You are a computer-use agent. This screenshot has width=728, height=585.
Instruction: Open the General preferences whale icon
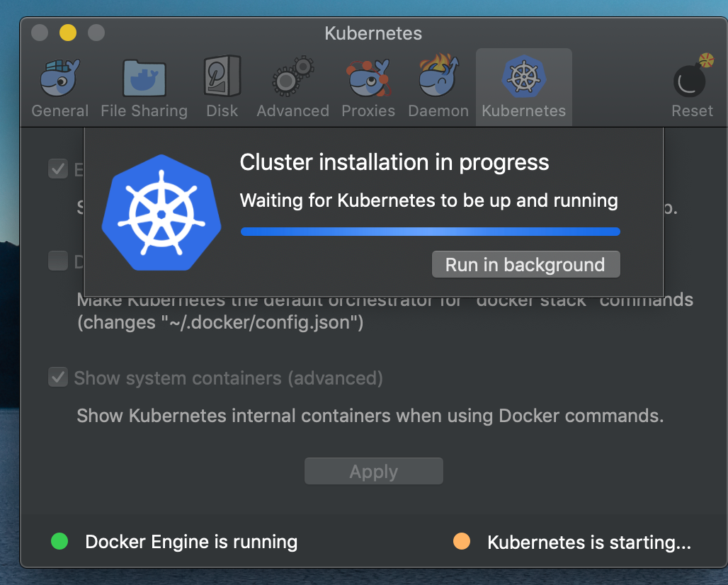(60, 77)
